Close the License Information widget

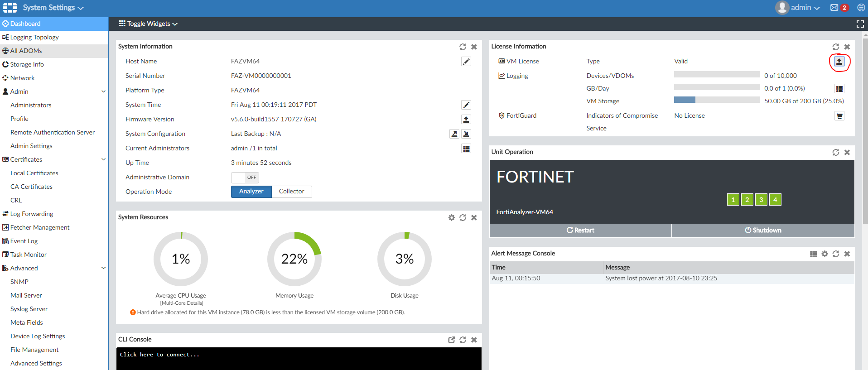pyautogui.click(x=847, y=47)
